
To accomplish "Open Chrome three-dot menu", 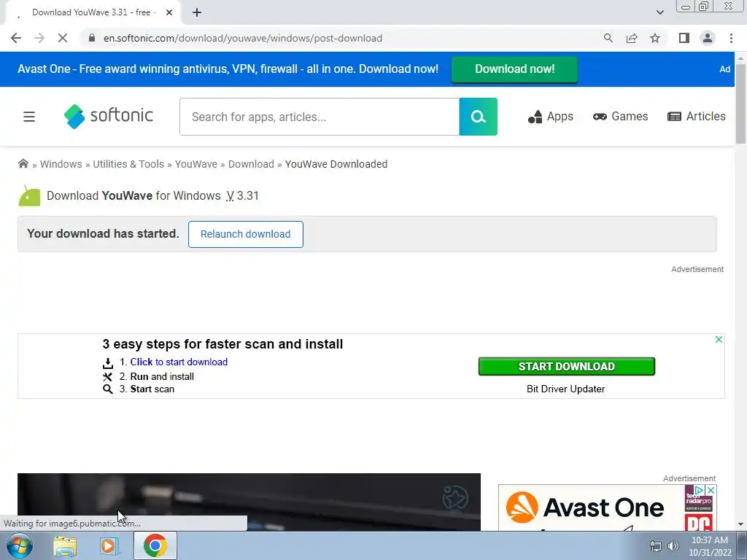I will (x=731, y=38).
